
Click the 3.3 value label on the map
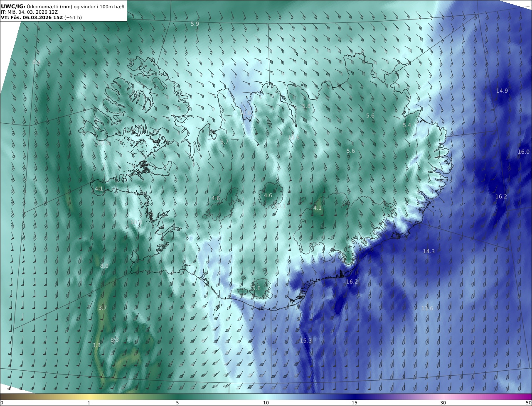pyautogui.click(x=96, y=345)
